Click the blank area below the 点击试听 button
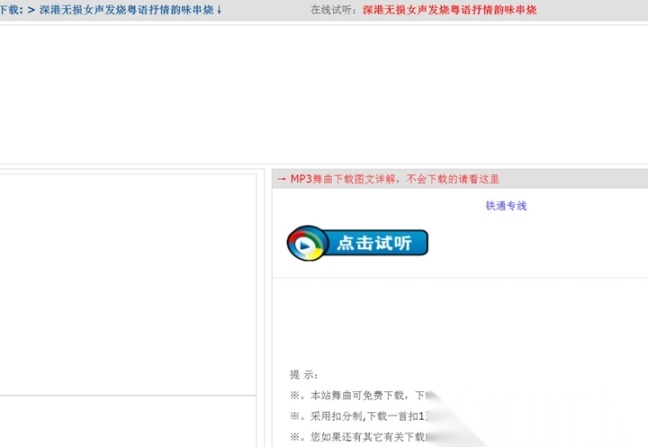This screenshot has width=648, height=447. click(x=460, y=320)
